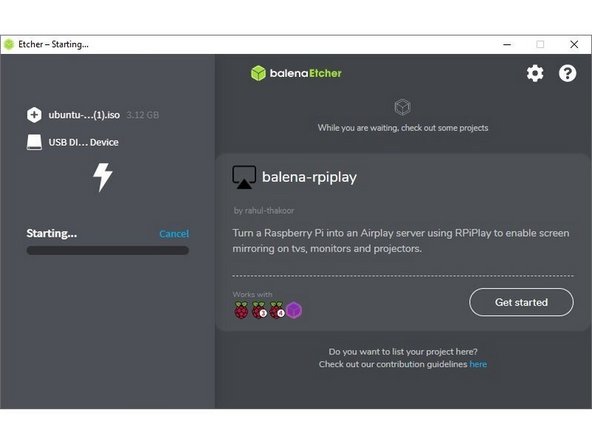The height and width of the screenshot is (444, 592).
Task: Click the Starting... status text
Action: coord(52,233)
